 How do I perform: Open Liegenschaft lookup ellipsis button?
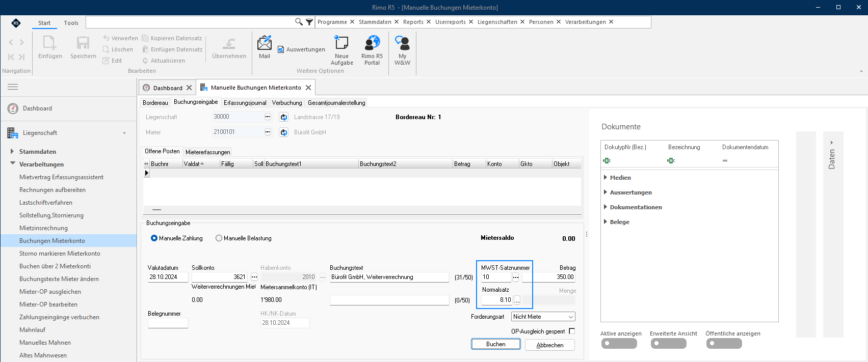pyautogui.click(x=268, y=117)
